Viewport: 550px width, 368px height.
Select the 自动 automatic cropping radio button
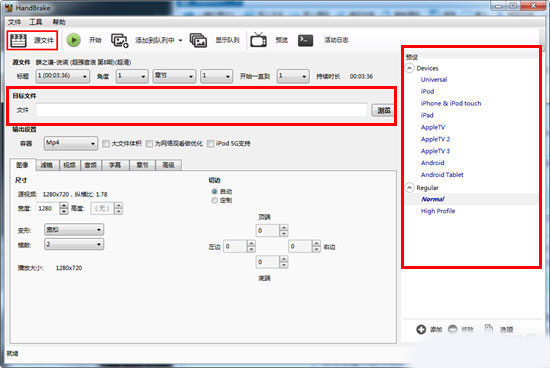tap(214, 192)
